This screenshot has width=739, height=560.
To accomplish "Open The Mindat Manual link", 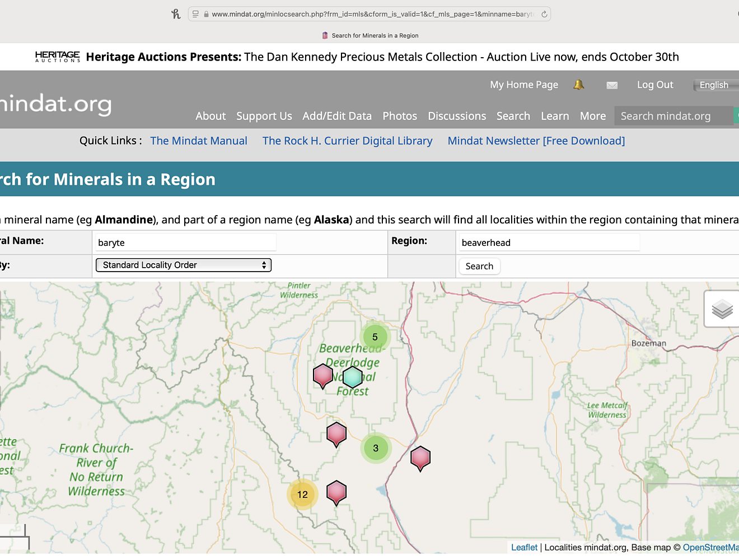I will tap(199, 141).
